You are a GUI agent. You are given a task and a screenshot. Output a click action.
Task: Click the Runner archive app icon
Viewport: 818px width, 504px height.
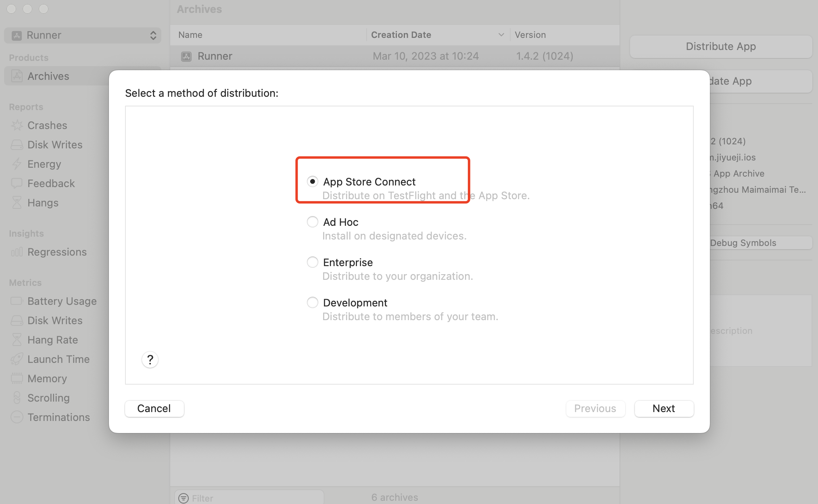pyautogui.click(x=186, y=56)
